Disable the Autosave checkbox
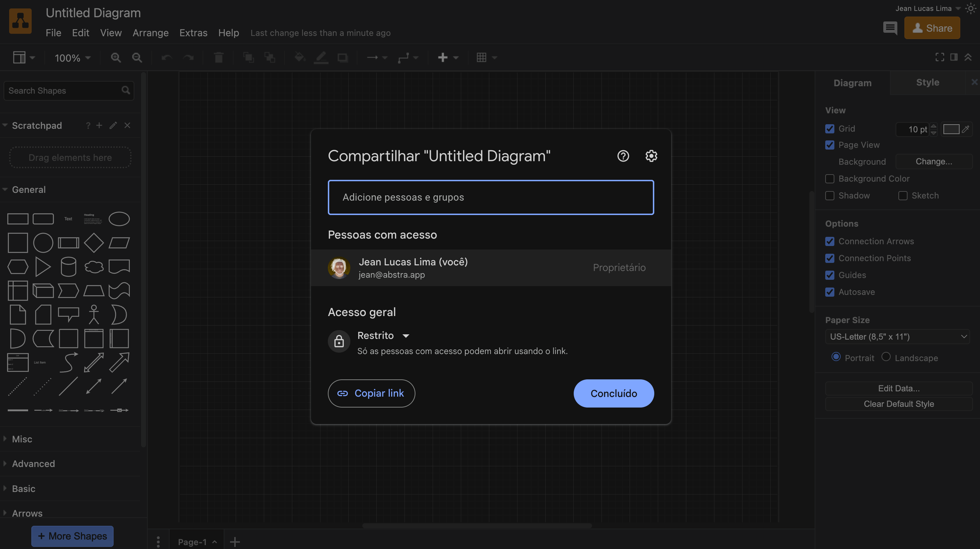Viewport: 980px width, 549px height. (x=829, y=292)
